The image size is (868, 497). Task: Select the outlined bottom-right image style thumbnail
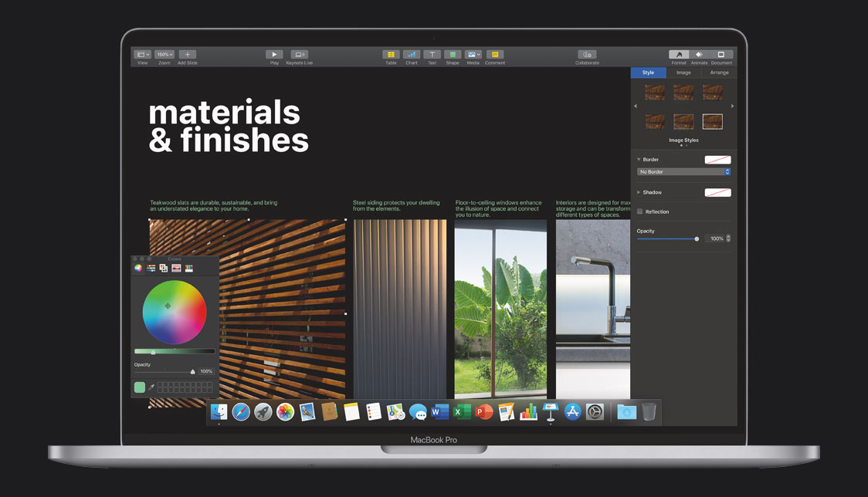click(713, 121)
